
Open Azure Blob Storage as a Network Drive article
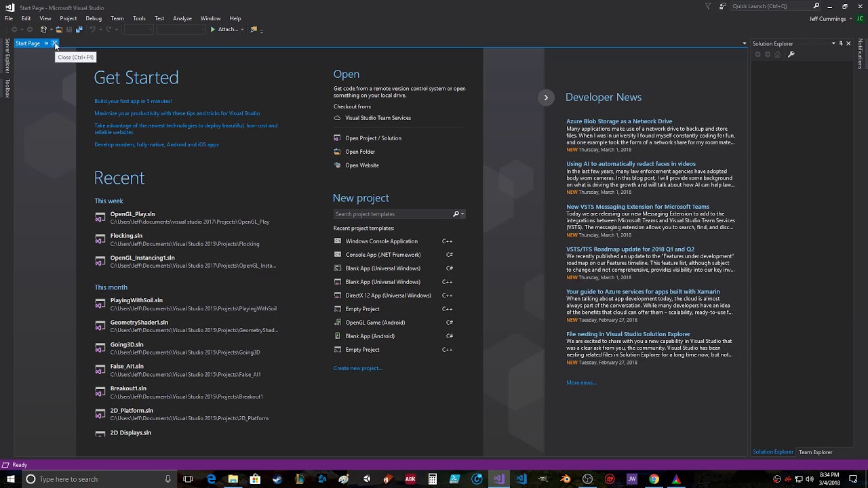619,121
